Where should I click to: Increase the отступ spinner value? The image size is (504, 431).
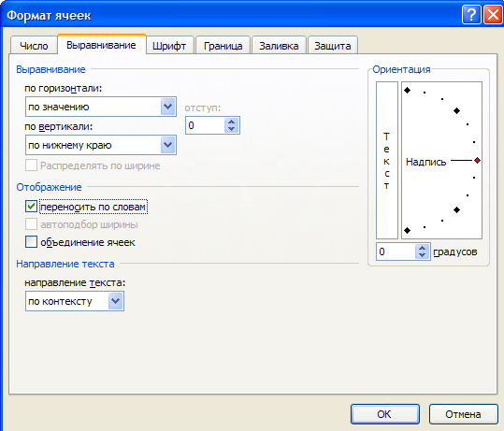click(232, 122)
